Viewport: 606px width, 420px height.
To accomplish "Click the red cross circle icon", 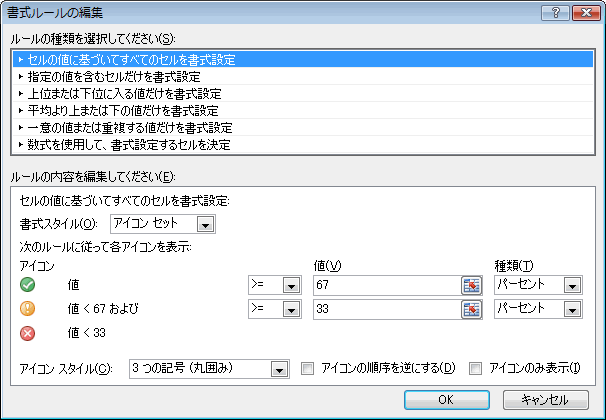I will click(x=27, y=333).
